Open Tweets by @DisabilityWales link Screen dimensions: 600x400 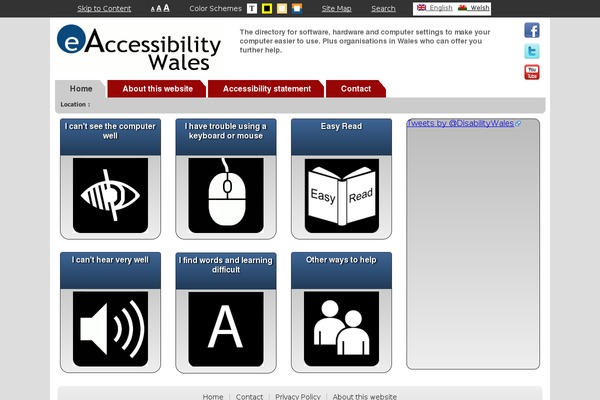click(460, 123)
